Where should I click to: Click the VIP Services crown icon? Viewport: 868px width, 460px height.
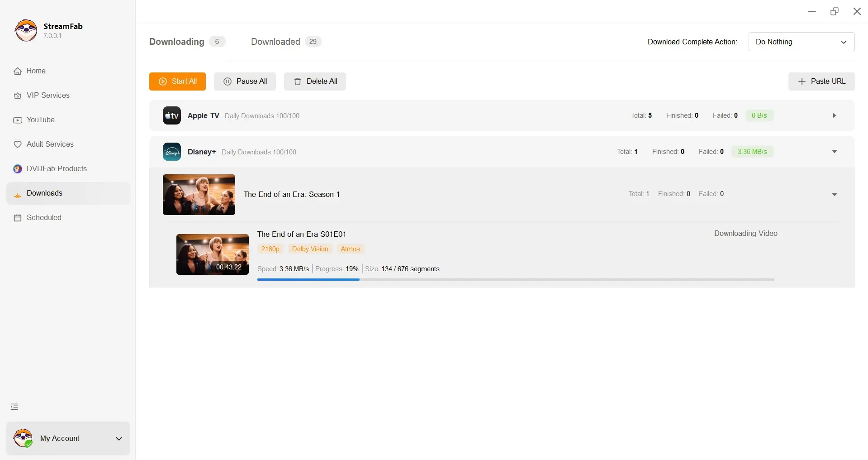(18, 96)
